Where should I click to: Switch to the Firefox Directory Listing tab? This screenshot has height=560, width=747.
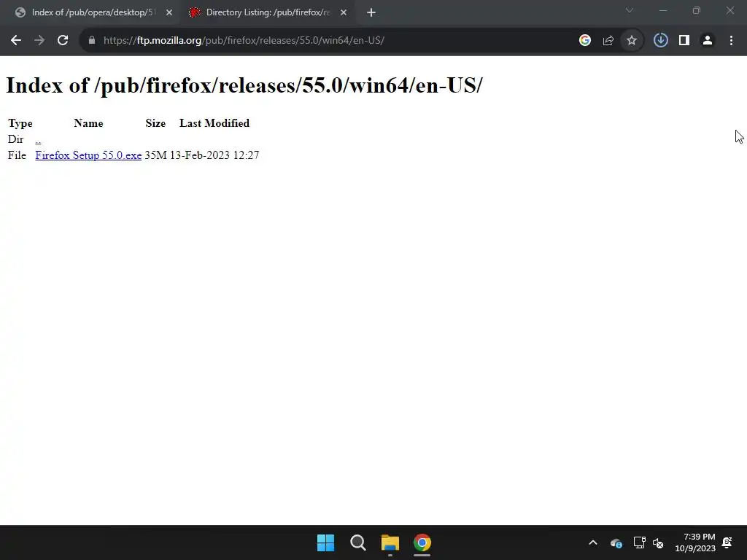[267, 12]
